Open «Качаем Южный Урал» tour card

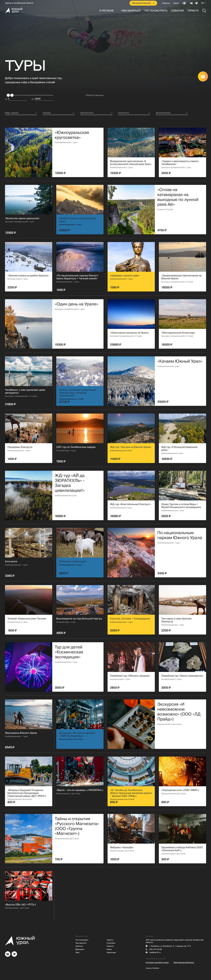pyautogui.click(x=157, y=381)
